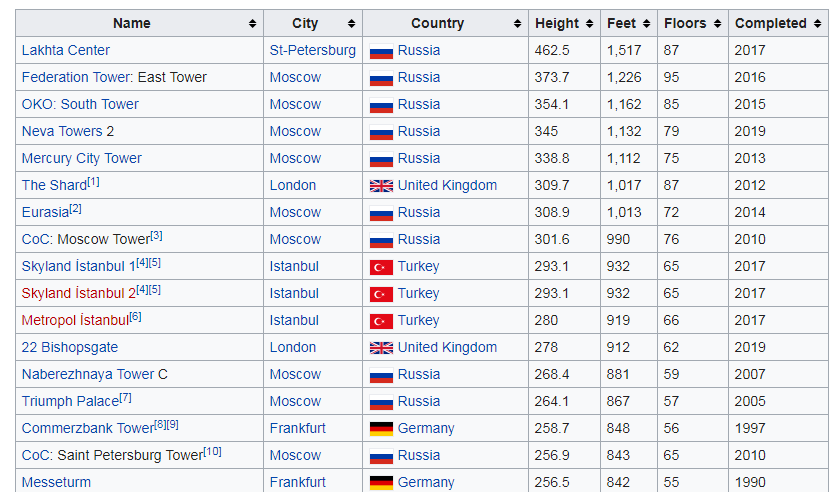Open Messeturm link
The width and height of the screenshot is (833, 492).
tap(56, 482)
